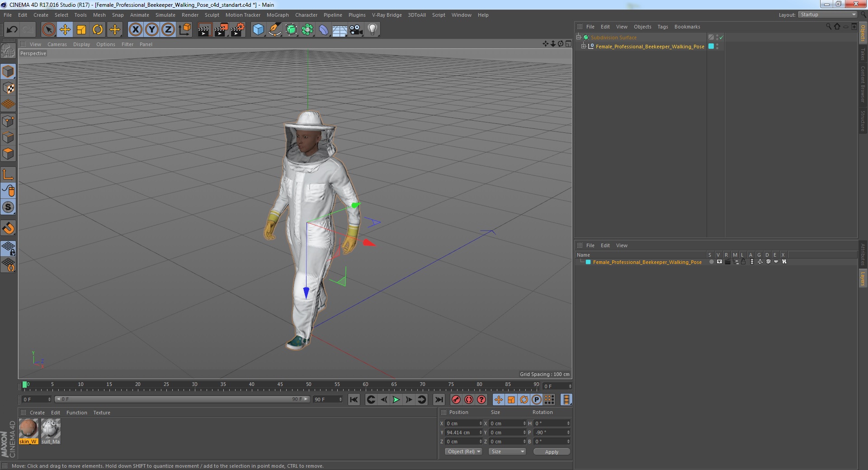Toggle Subdivision Surface enable checkmark

point(721,38)
